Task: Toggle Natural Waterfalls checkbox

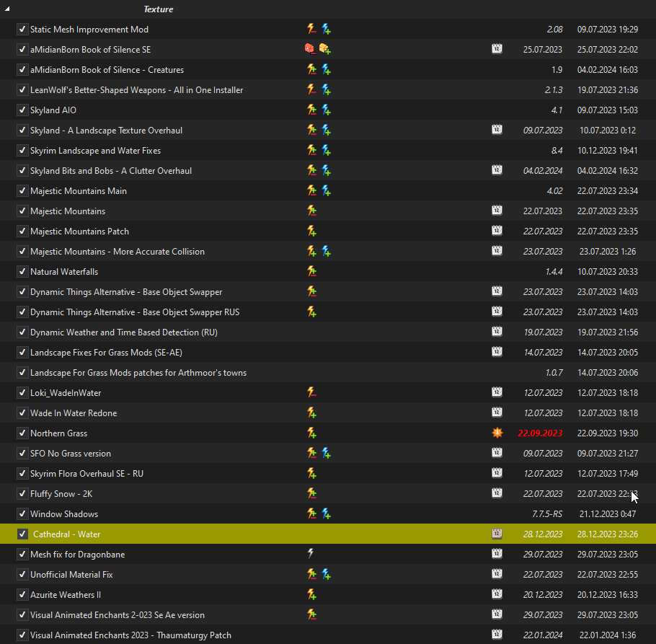Action: [x=22, y=272]
